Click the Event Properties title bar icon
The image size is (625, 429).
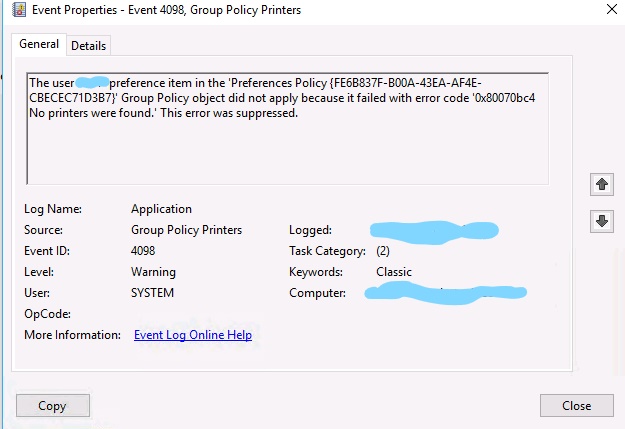12,10
